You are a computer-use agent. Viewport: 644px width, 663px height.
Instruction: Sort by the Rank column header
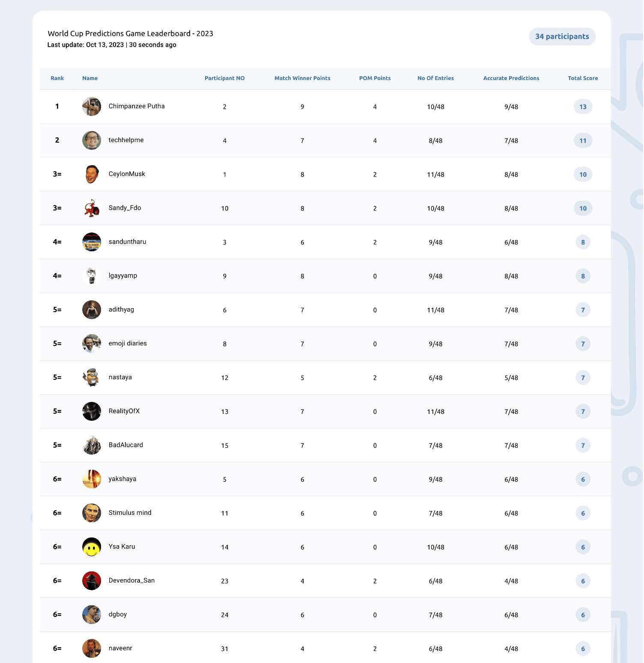(x=57, y=78)
